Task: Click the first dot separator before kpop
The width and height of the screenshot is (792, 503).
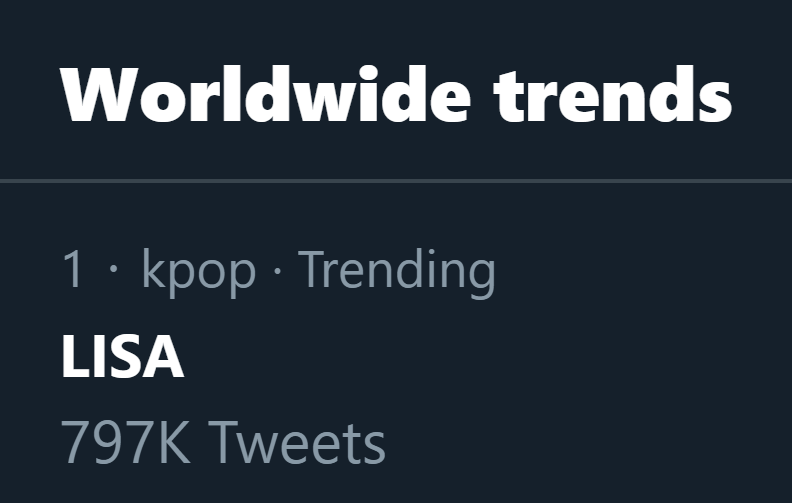Action: [112, 271]
